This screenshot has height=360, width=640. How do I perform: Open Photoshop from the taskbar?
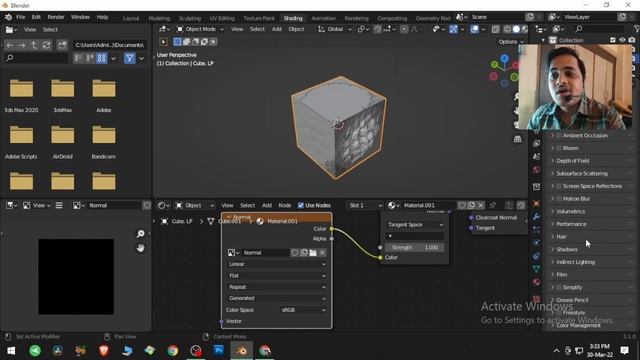219,351
